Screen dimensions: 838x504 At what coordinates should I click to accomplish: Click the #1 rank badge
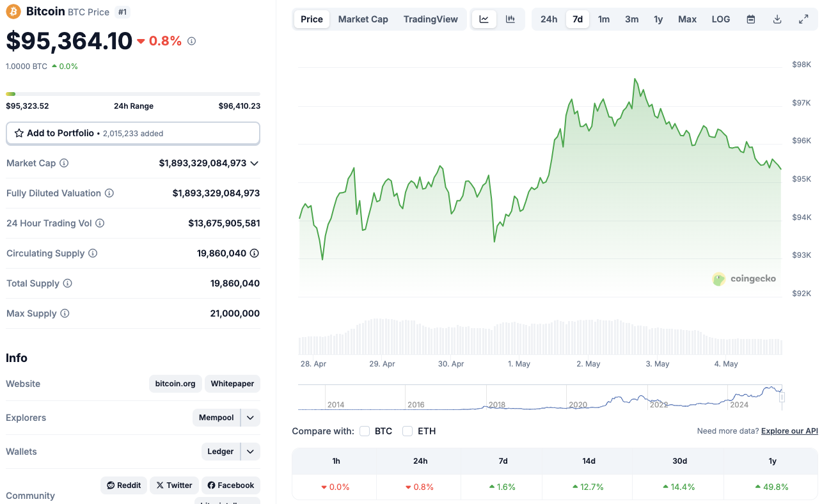tap(122, 12)
